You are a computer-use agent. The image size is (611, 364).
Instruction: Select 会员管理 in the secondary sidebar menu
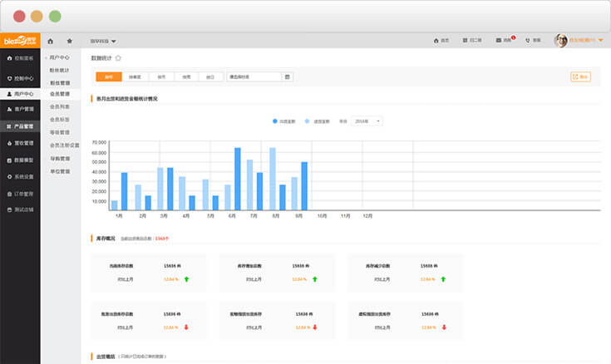[x=60, y=94]
